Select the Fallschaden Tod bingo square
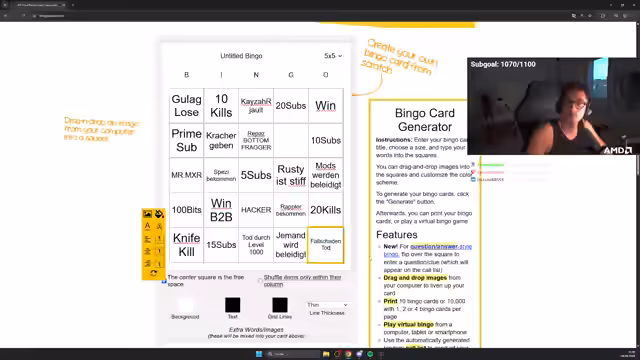The height and width of the screenshot is (360, 640). tap(326, 245)
